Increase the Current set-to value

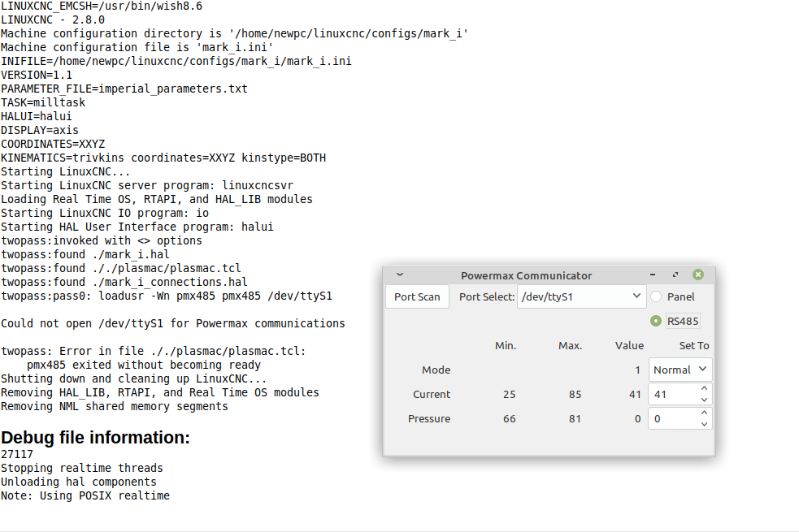pos(704,388)
